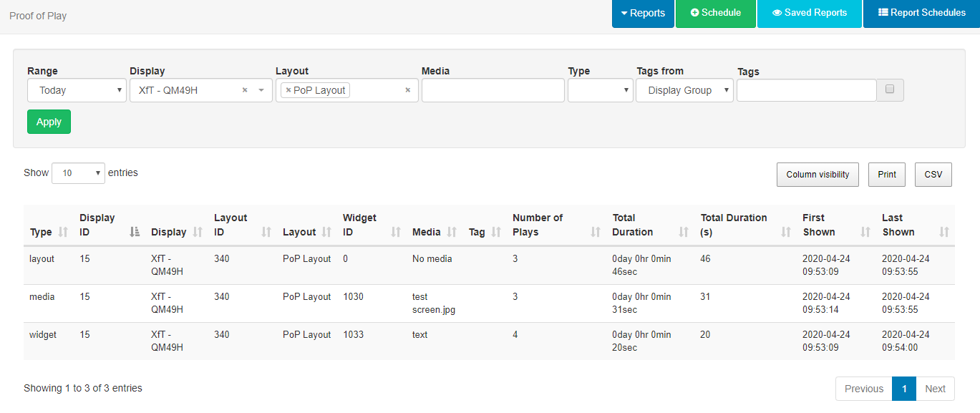The width and height of the screenshot is (980, 413).
Task: Open Saved Reports
Action: coord(809,13)
